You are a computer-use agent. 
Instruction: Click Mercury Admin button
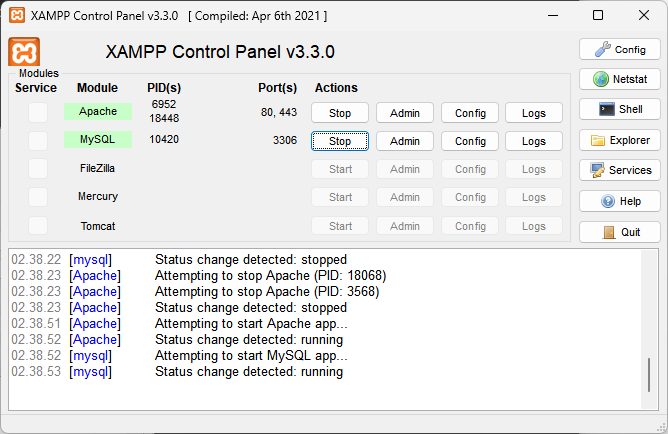[x=405, y=197]
